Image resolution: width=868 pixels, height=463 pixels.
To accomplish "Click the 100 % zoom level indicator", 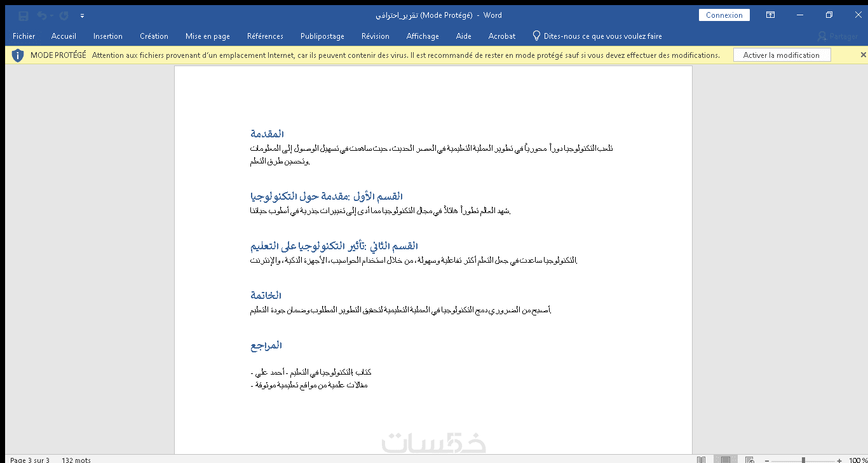I will pyautogui.click(x=858, y=460).
